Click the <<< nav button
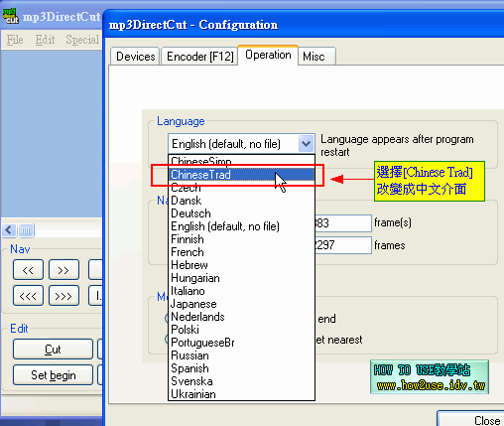504x426 pixels. (28, 296)
